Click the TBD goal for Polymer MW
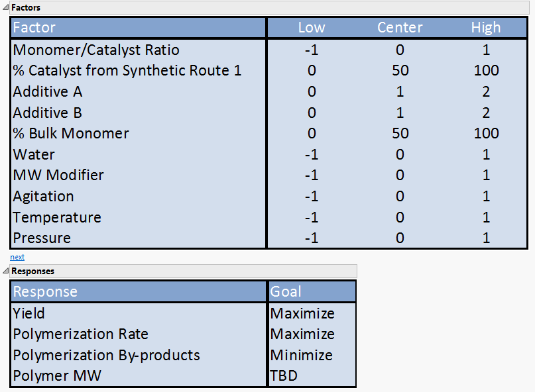The height and width of the screenshot is (392, 535). point(284,375)
